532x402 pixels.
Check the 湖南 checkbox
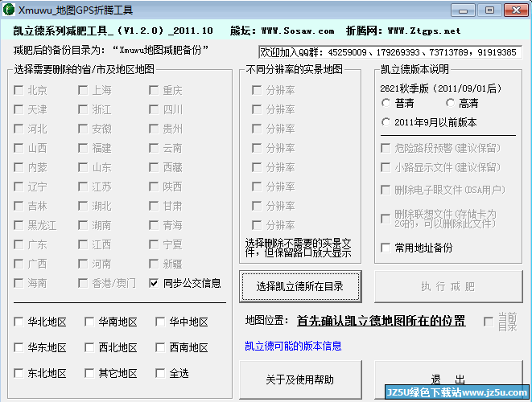click(83, 225)
